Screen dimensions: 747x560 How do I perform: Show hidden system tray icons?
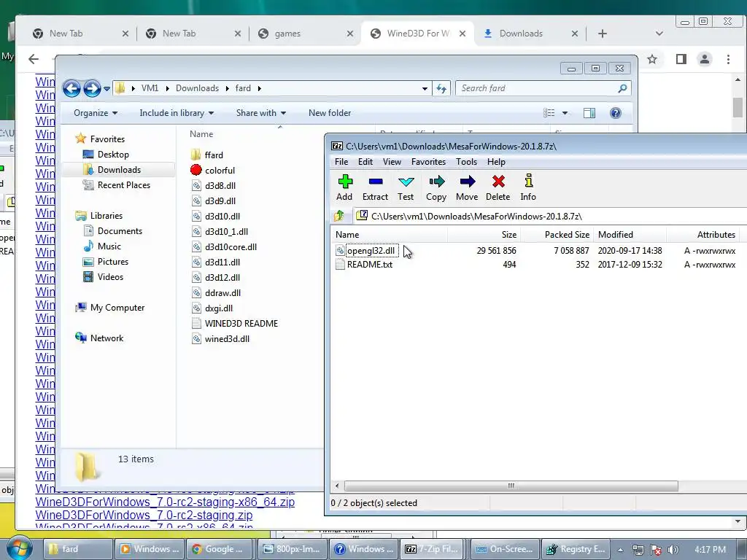tap(620, 550)
